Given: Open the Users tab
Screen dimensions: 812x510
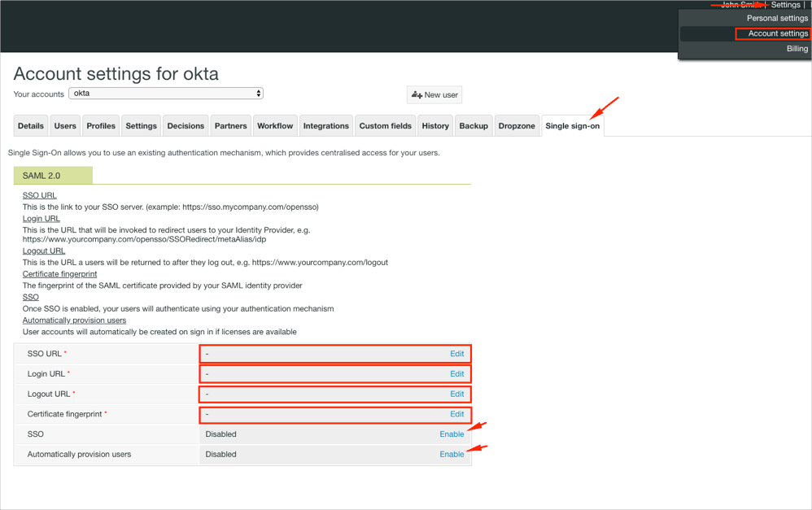Looking at the screenshot, I should point(65,126).
